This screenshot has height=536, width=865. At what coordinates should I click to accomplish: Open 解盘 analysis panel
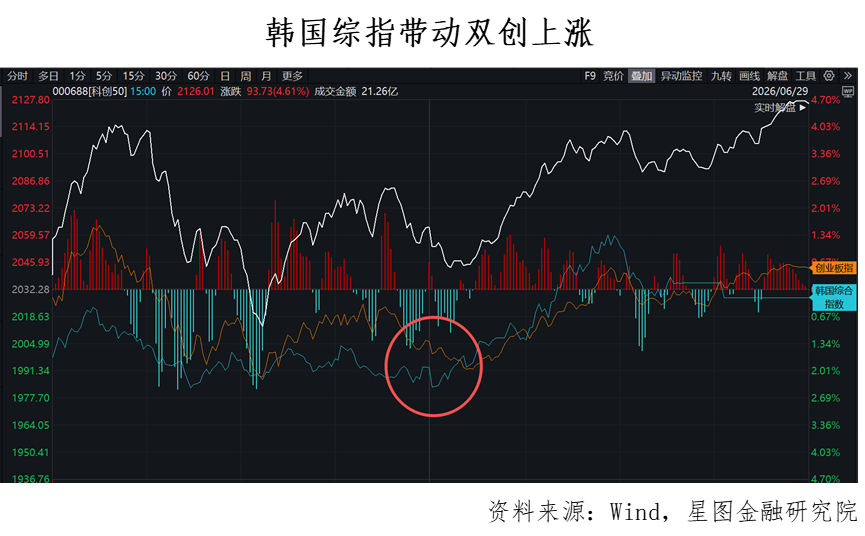pos(777,76)
